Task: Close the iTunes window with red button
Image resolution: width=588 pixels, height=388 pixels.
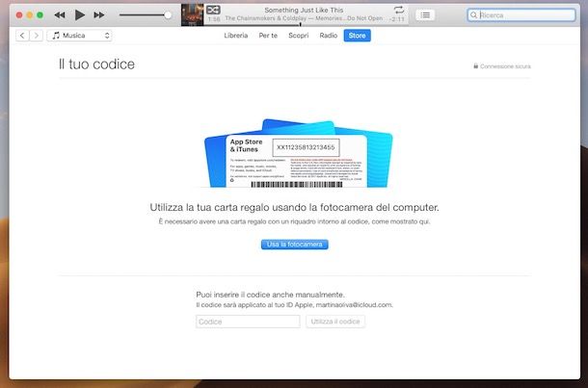Action: click(x=19, y=15)
